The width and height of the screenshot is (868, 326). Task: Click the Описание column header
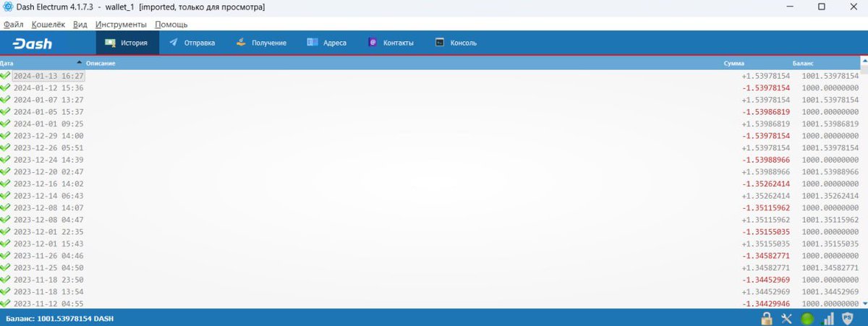tap(101, 64)
